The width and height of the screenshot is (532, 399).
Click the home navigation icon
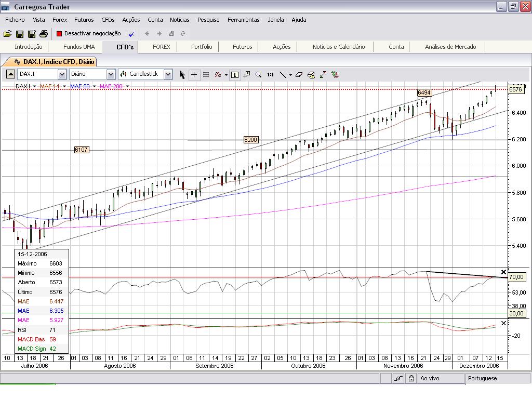(171, 33)
